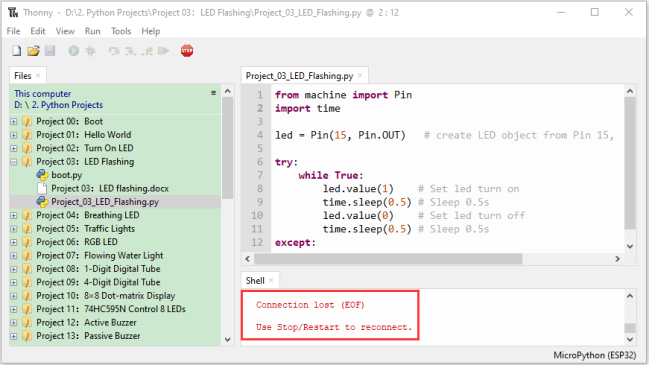Click MicroPython (ESP32) interpreter selector
649x366 pixels.
[x=594, y=355]
